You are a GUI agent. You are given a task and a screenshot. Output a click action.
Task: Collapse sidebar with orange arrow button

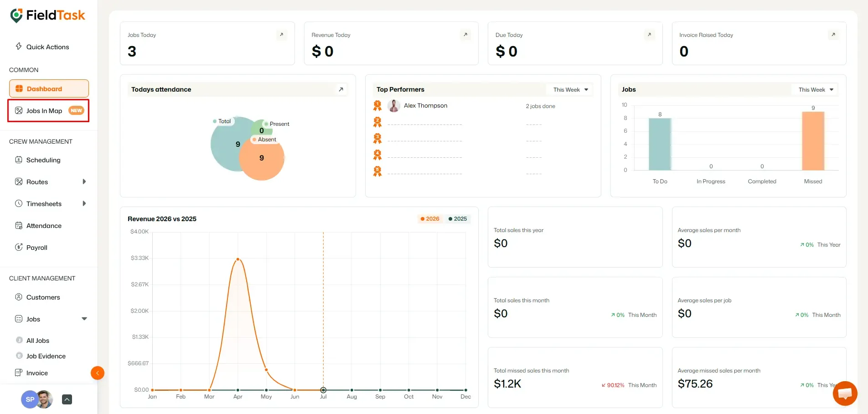click(98, 373)
